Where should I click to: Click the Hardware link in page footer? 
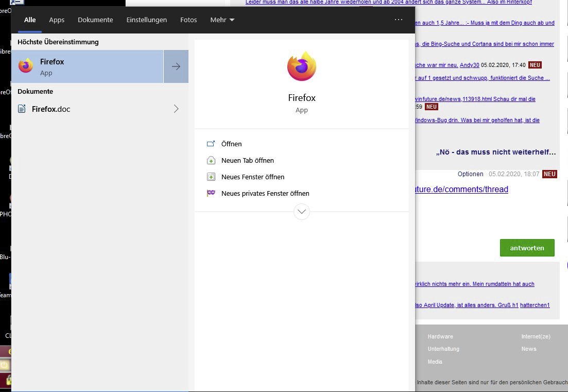[x=440, y=336]
